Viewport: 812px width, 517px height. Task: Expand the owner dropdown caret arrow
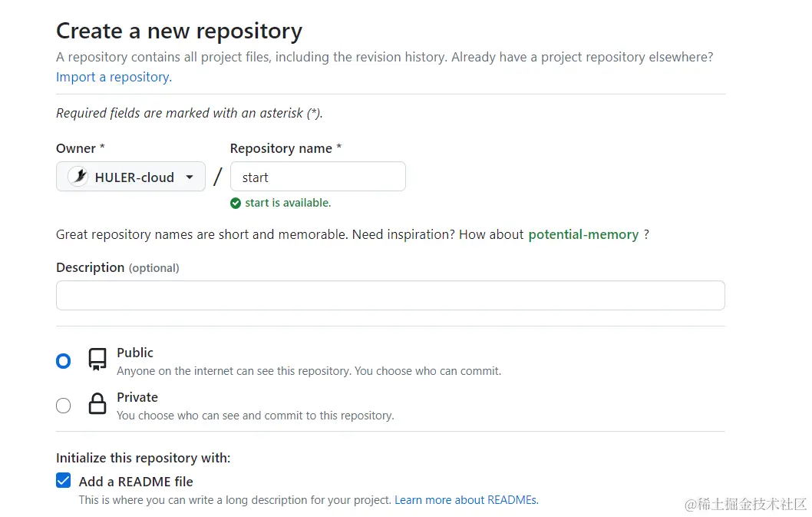tap(190, 177)
